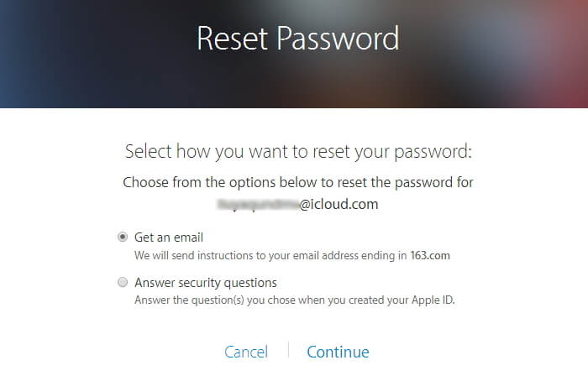Click the bold "163.com" text
The width and height of the screenshot is (588, 381).
tap(431, 254)
